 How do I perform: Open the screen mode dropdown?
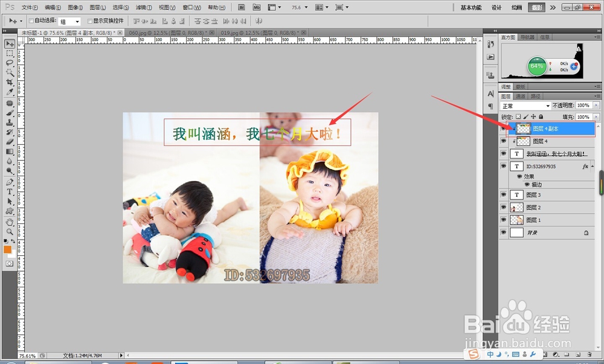tap(342, 7)
